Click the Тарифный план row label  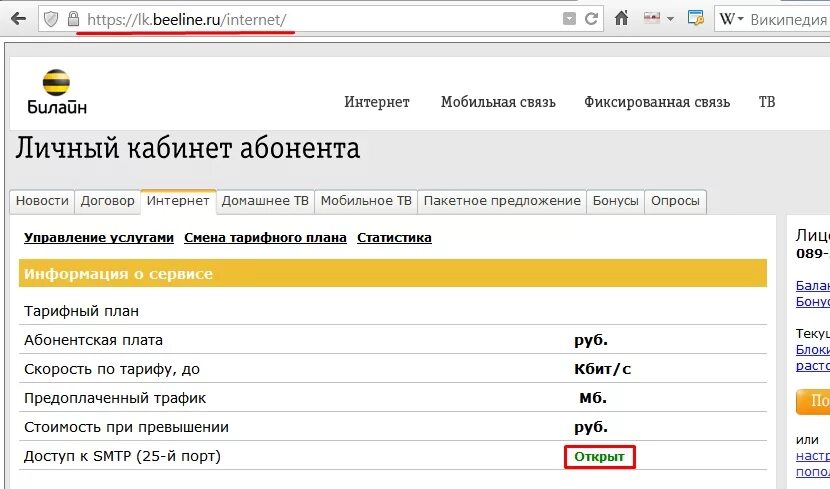(x=82, y=311)
